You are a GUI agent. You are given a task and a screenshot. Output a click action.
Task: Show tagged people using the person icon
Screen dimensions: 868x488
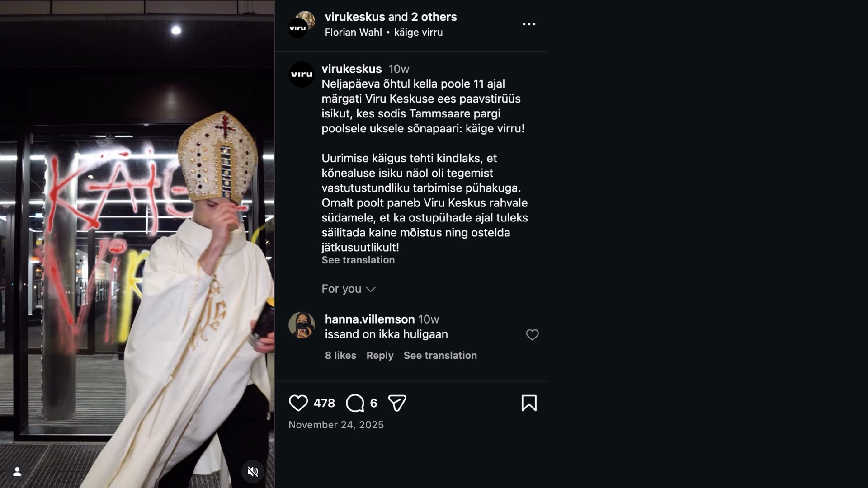[17, 472]
